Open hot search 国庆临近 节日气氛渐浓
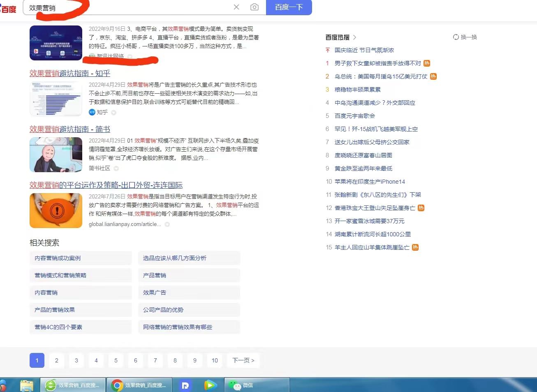Image resolution: width=537 pixels, height=392 pixels. (x=364, y=50)
